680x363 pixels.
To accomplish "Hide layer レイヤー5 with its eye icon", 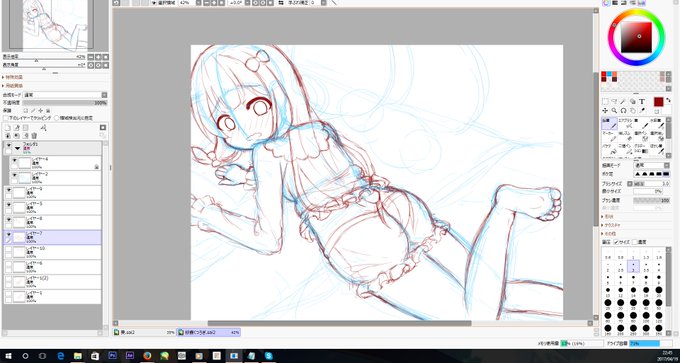I will (x=8, y=204).
